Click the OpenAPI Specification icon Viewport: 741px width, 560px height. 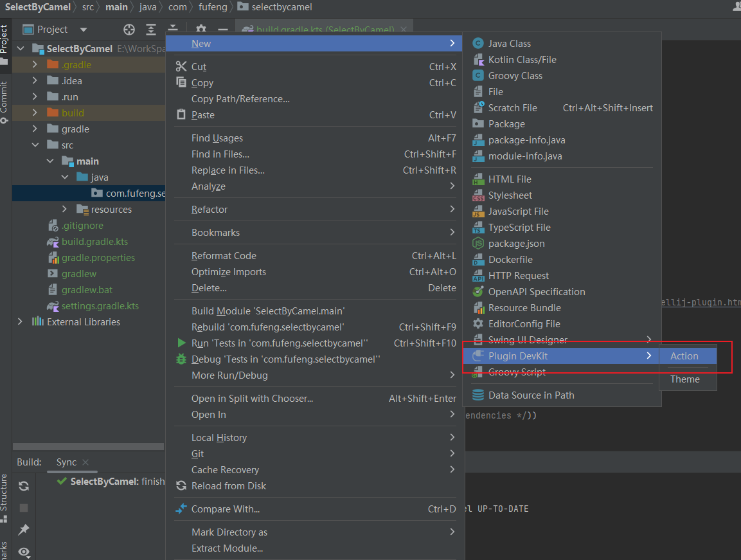[478, 292]
